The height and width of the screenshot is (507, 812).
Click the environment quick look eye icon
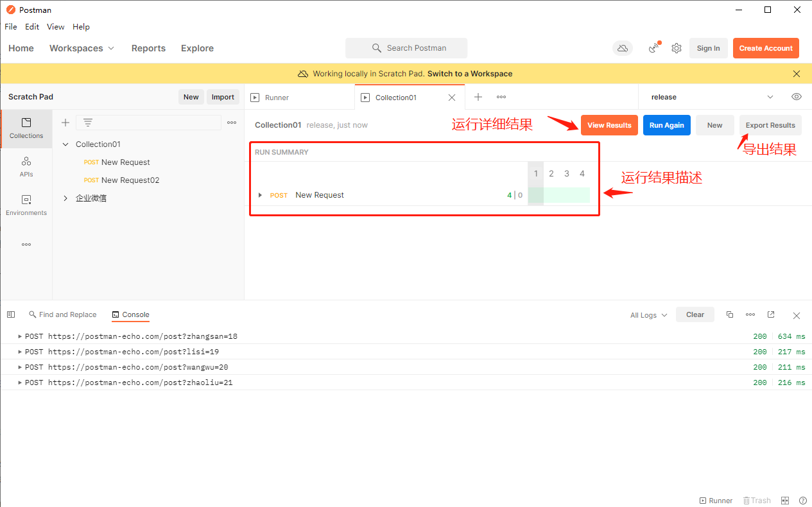tap(797, 97)
